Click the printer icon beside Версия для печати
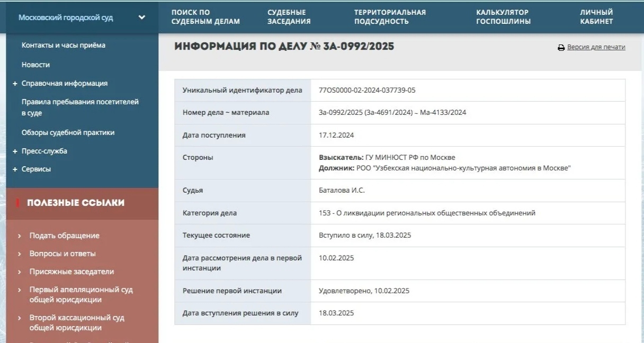The width and height of the screenshot is (644, 343). point(561,48)
